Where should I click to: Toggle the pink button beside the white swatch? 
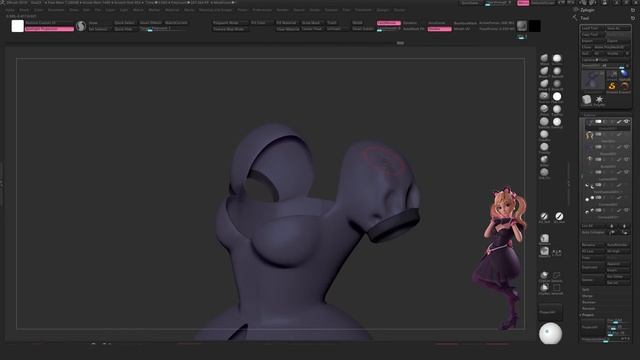tap(49, 29)
